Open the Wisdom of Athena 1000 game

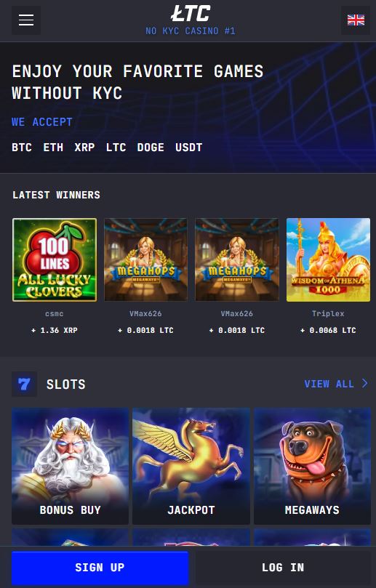(x=328, y=260)
